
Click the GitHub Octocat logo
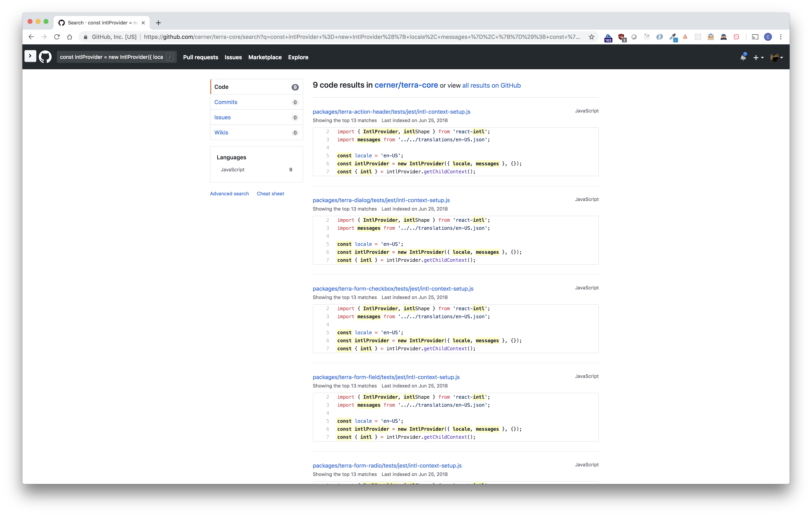(x=45, y=56)
